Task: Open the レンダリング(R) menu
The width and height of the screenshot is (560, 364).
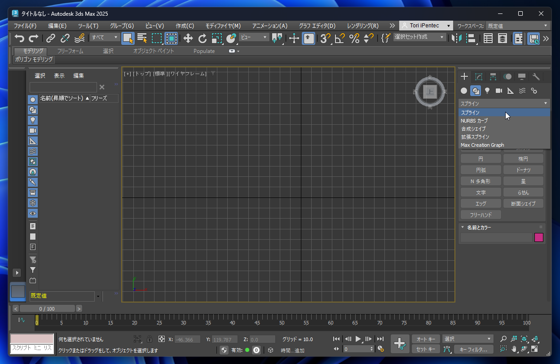Action: tap(362, 26)
